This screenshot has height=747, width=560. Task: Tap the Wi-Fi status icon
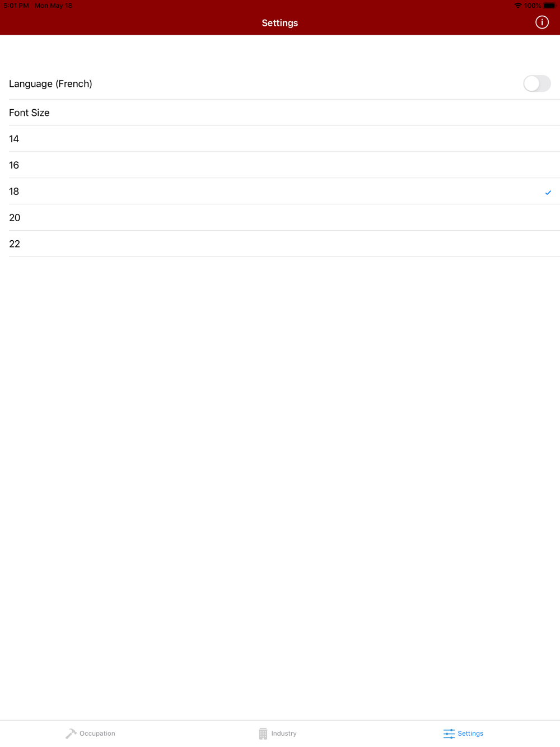[x=517, y=6]
